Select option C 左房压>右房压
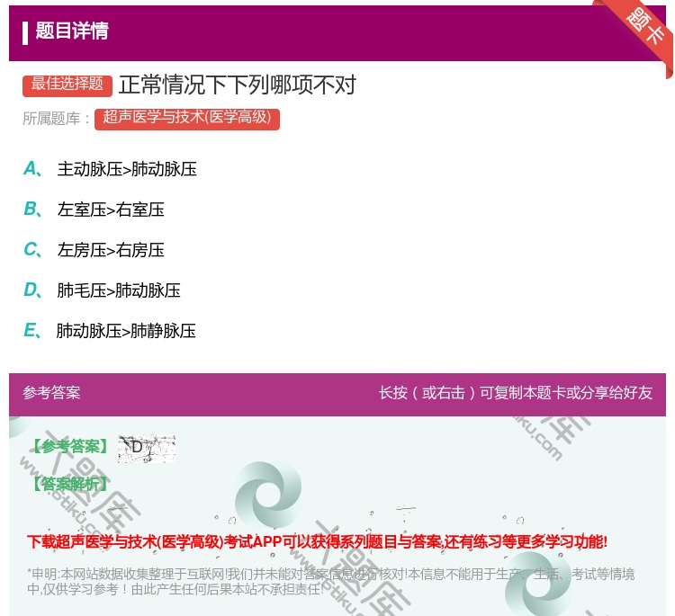The image size is (675, 616). (94, 250)
